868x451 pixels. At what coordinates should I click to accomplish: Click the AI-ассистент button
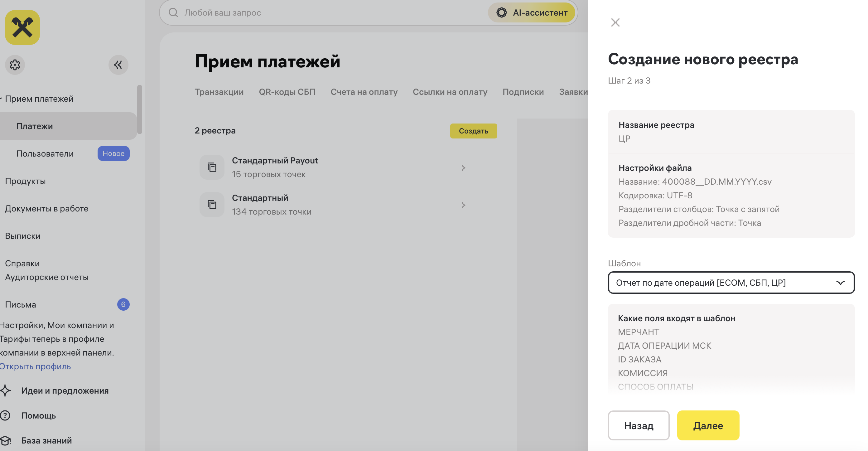(531, 12)
